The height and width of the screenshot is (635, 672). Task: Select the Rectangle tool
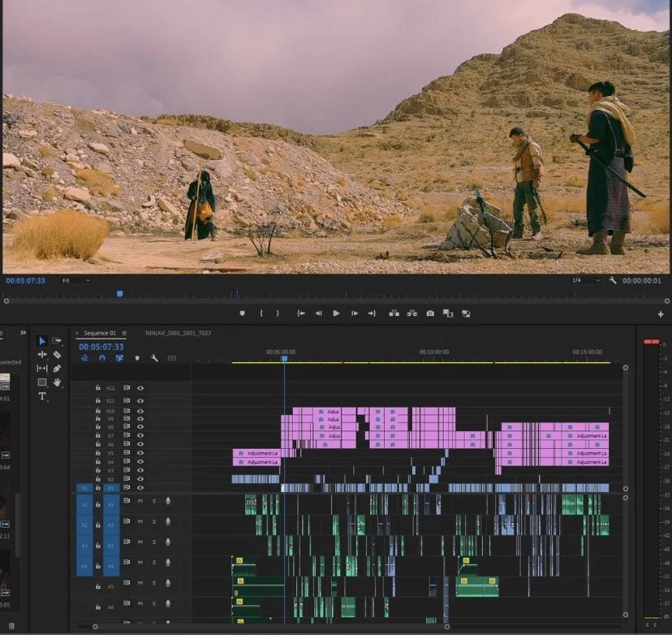tap(42, 382)
